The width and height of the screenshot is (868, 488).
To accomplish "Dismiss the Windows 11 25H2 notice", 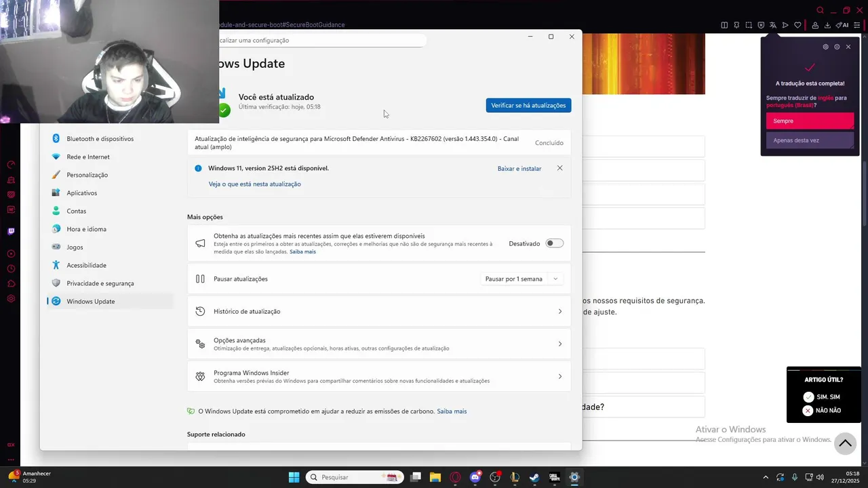I will point(559,168).
